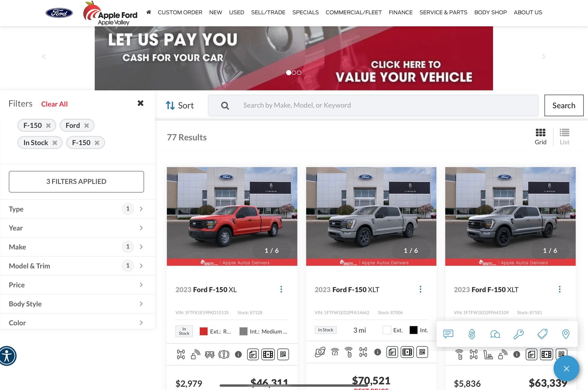Click the home icon in navigation bar
Viewport: 588px width, 390px height.
pyautogui.click(x=149, y=12)
